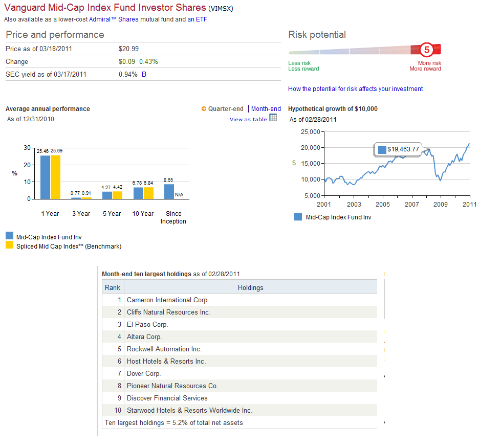The height and width of the screenshot is (448, 501).
Task: Click the View as table grid icon
Action: coord(273,118)
